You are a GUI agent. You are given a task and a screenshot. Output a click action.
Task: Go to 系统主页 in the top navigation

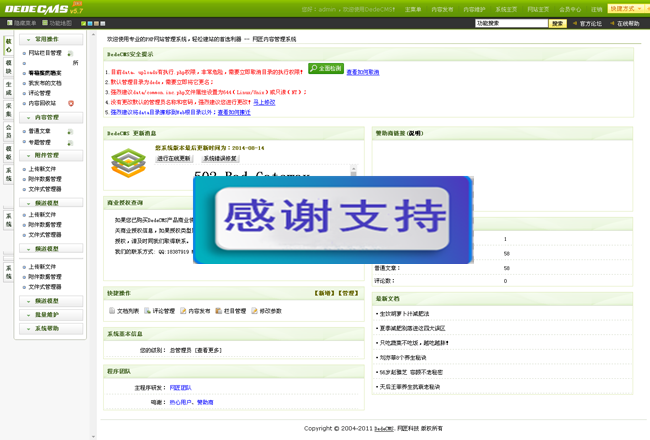coord(506,10)
